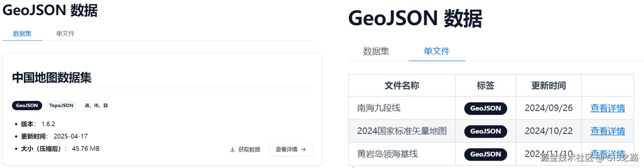Click the 标签 column header
This screenshot has width=644, height=168.
point(485,86)
